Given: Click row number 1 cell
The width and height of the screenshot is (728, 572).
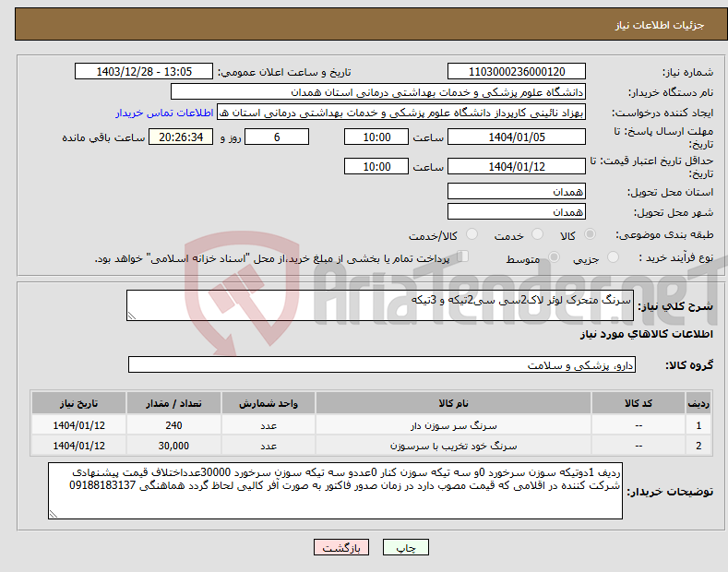Looking at the screenshot, I should point(698,425).
